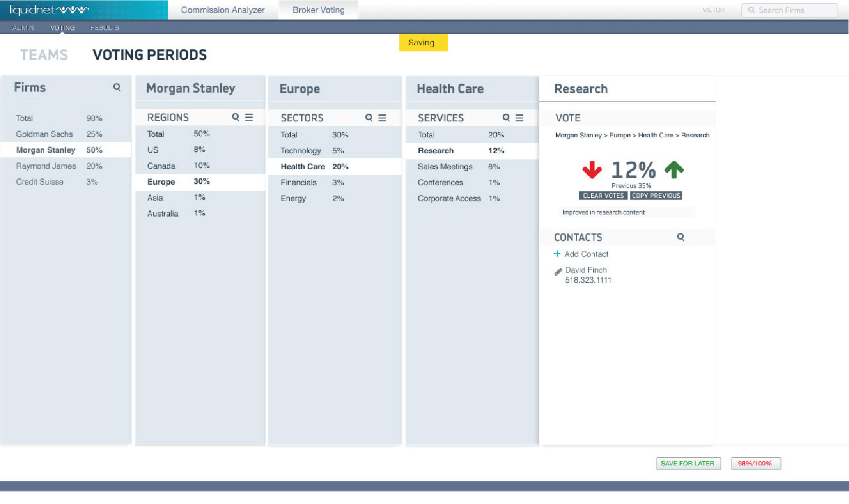Switch to the TEAMS view

(44, 55)
